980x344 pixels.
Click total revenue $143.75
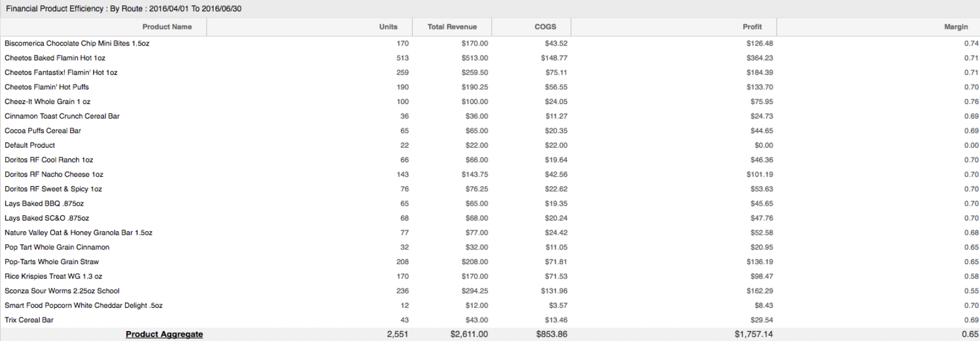pos(475,174)
